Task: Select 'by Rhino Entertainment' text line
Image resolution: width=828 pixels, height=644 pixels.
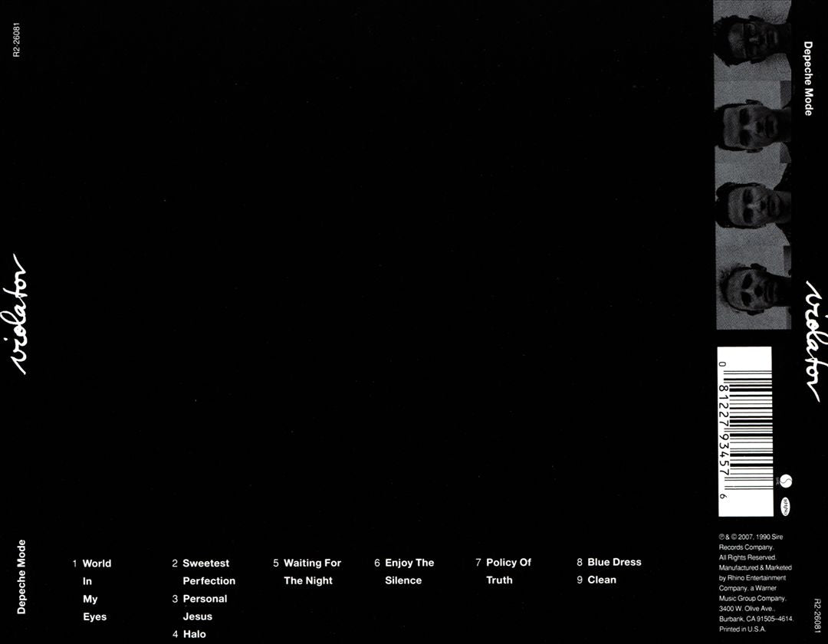Action: point(753,578)
